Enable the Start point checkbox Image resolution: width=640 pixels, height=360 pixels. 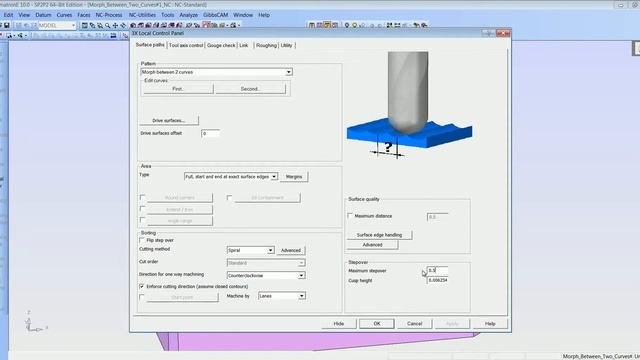pos(142,297)
